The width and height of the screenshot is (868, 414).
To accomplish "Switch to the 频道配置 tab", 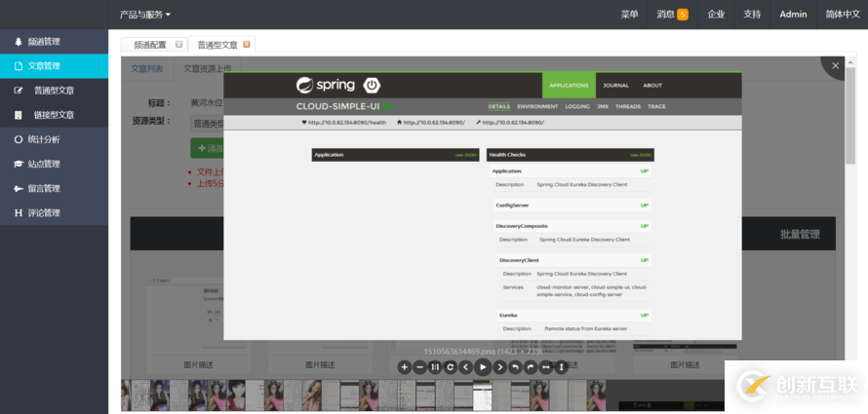I will pyautogui.click(x=150, y=45).
